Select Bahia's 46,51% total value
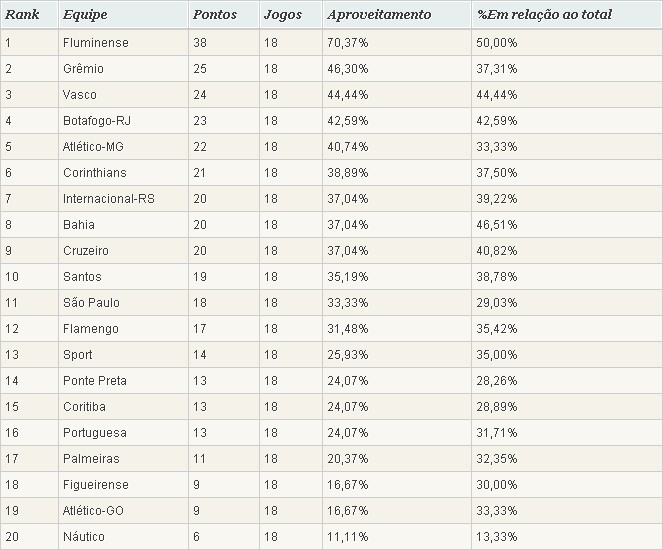Viewport: 663px width, 550px height. [498, 225]
